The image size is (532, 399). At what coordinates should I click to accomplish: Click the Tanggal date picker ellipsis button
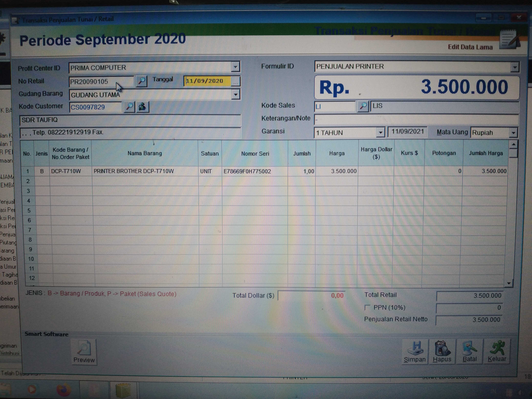pos(235,81)
